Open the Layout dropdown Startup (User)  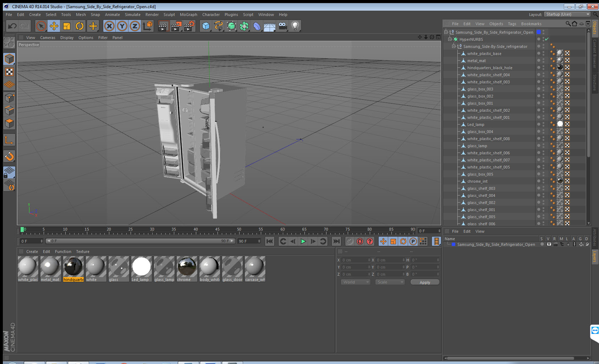coord(568,14)
